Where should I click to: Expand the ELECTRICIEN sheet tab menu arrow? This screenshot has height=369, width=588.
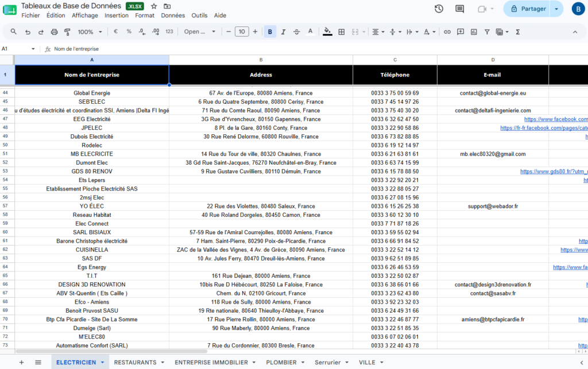102,362
